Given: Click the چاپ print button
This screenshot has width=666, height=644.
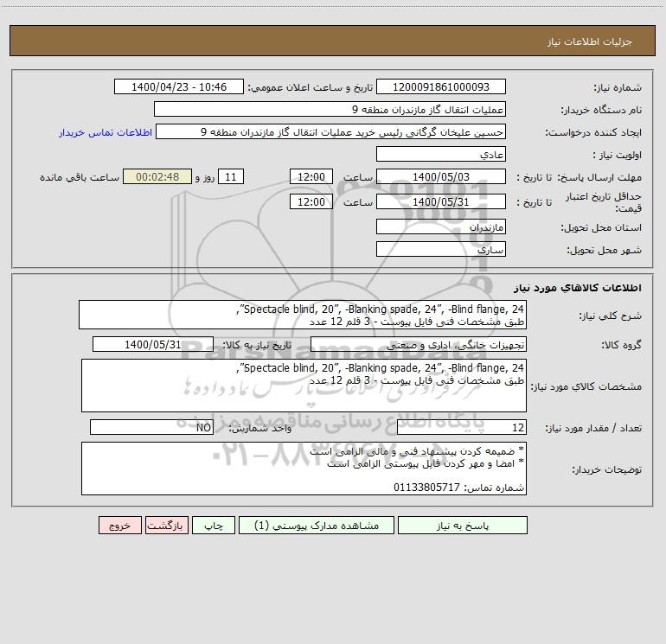Looking at the screenshot, I should 214,526.
